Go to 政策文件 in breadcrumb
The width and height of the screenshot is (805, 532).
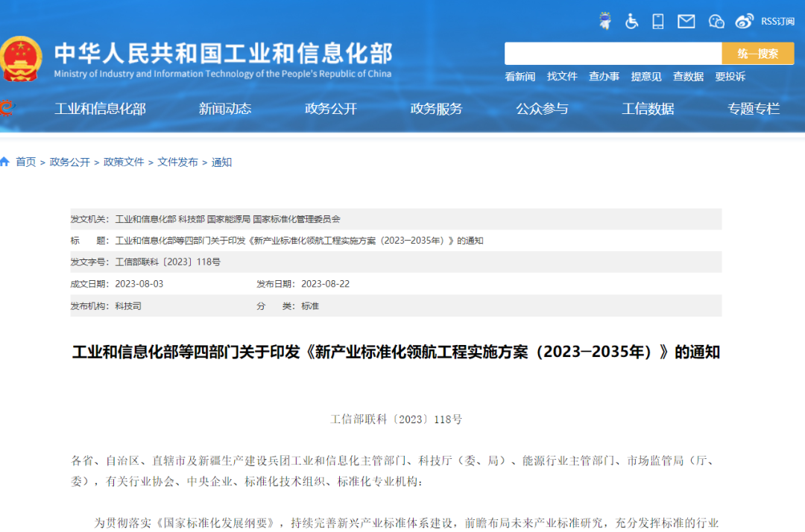tap(124, 162)
